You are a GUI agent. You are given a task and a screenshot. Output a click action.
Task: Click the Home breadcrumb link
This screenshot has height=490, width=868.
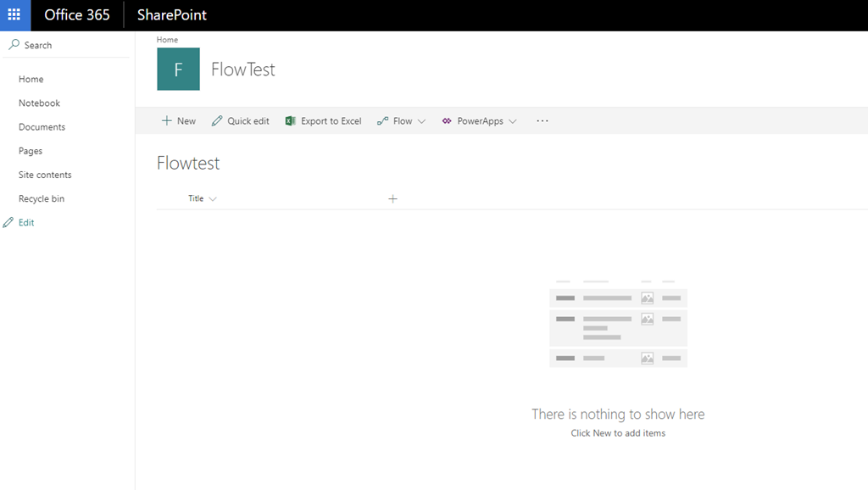(167, 40)
